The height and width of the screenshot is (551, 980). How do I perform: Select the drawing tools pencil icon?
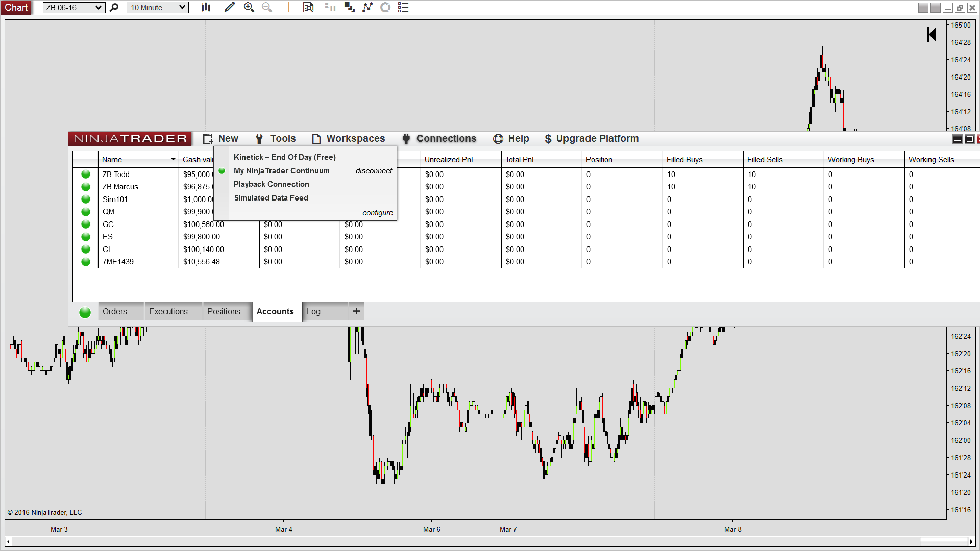pyautogui.click(x=230, y=7)
